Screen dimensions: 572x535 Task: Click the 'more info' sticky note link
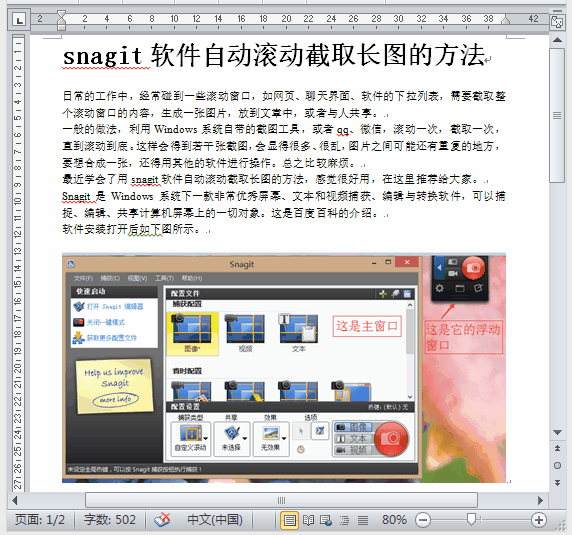(x=115, y=399)
